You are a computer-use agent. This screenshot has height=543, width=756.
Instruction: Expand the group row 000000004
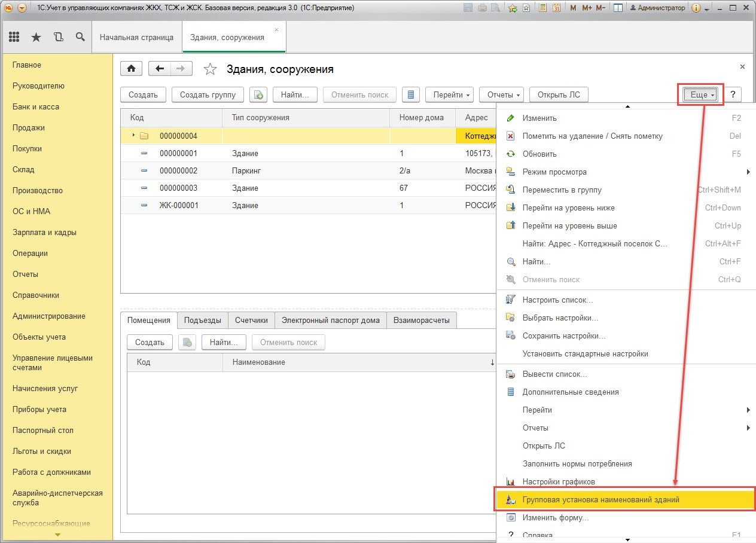click(x=133, y=135)
